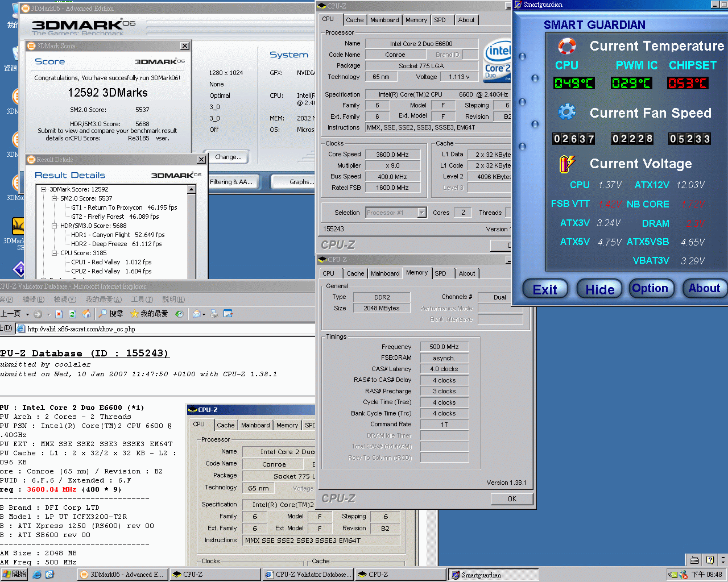This screenshot has width=728, height=582.
Task: Click the Option button in Smart Guardian
Action: pos(650,288)
